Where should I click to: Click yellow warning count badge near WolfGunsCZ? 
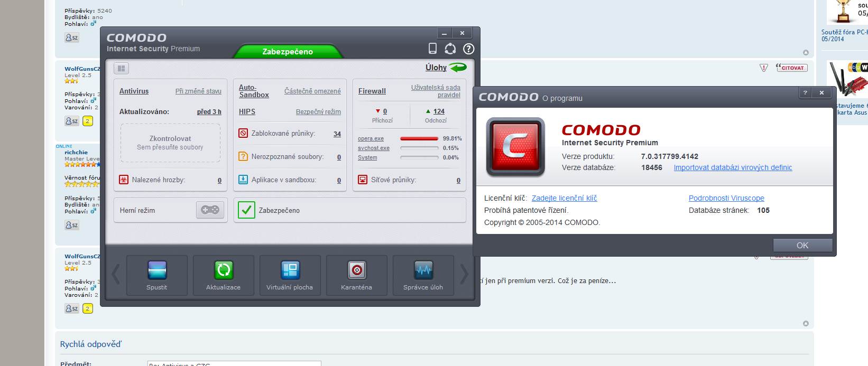(88, 121)
